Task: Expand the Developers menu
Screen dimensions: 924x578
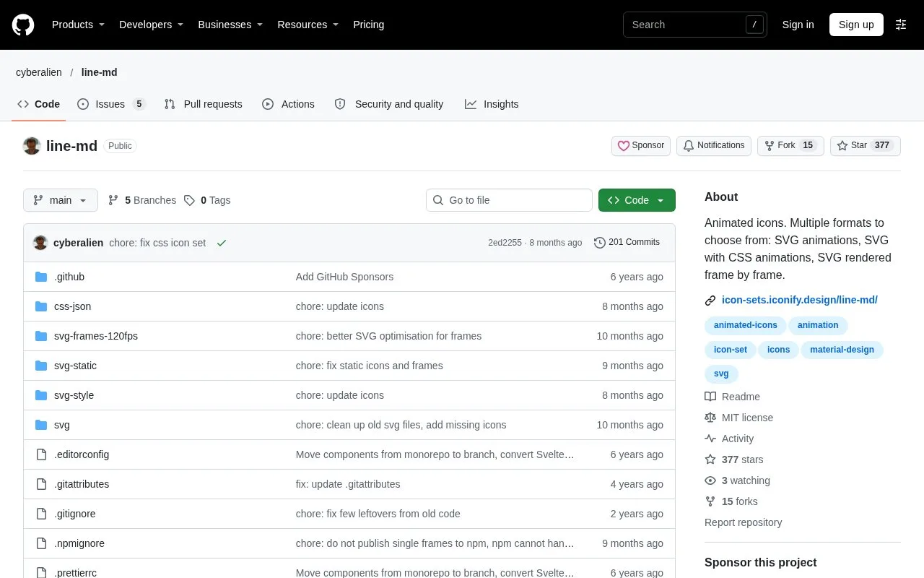Action: click(152, 25)
